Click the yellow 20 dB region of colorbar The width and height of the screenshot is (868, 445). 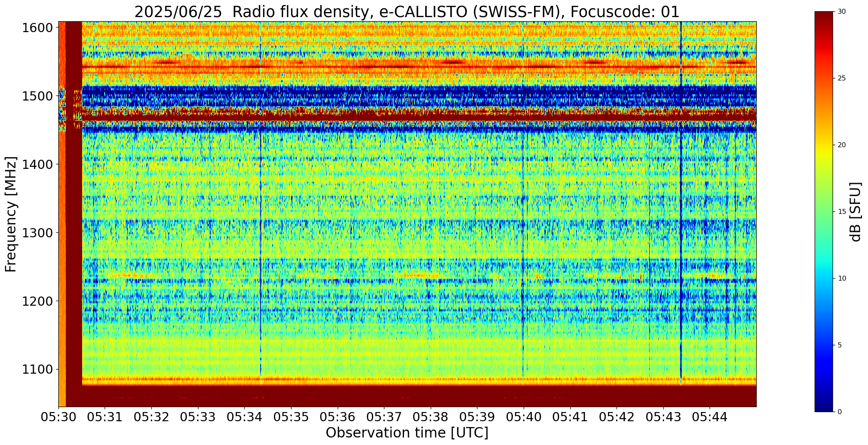(825, 145)
